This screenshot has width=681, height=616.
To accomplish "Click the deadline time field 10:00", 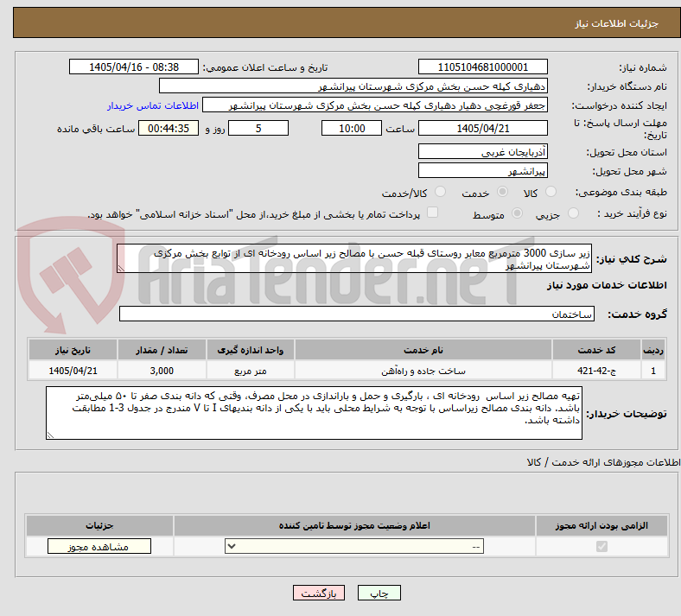I will point(352,129).
